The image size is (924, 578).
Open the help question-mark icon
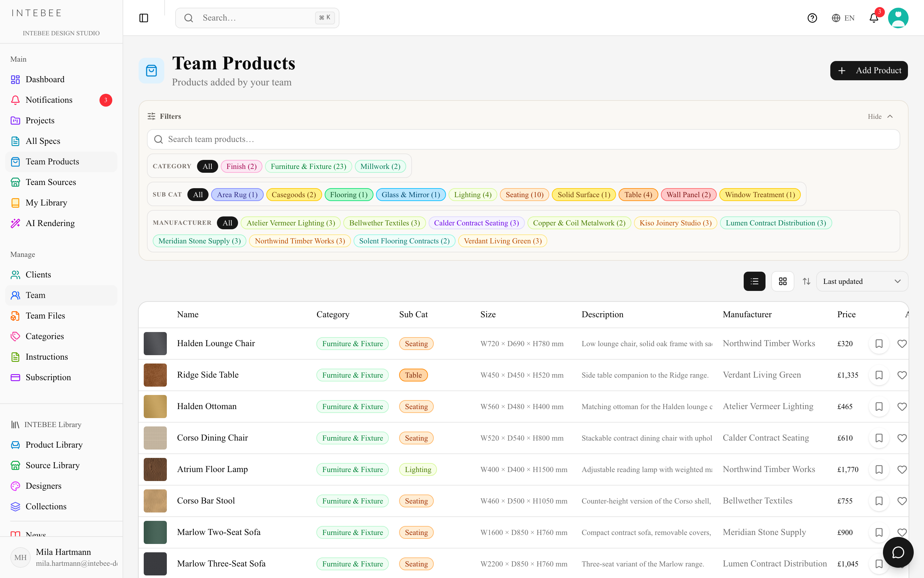[812, 18]
